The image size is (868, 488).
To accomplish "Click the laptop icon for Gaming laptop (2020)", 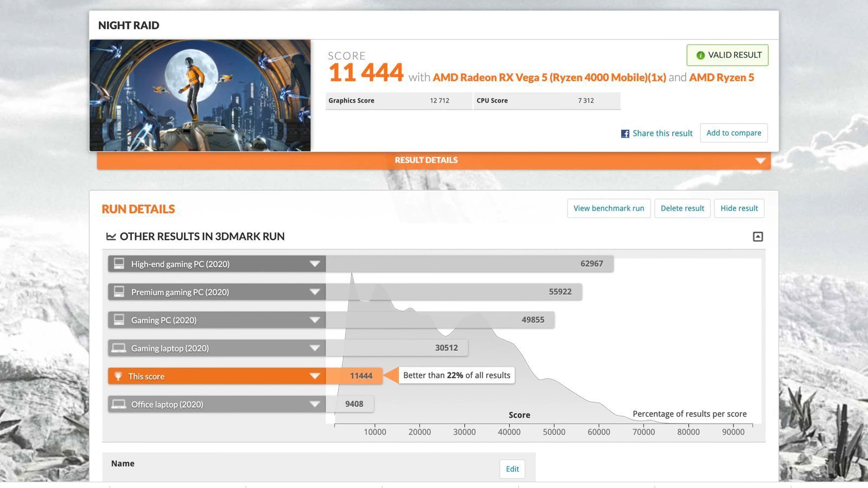I will click(x=119, y=348).
